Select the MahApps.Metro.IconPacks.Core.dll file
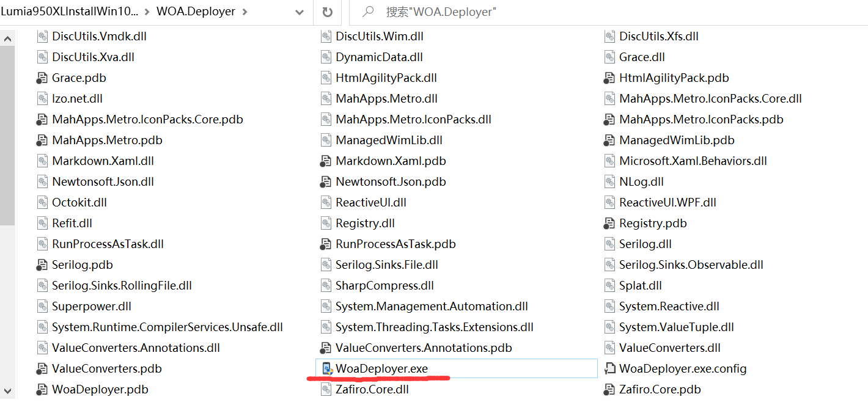Screen dimensions: 868x405 tap(710, 98)
